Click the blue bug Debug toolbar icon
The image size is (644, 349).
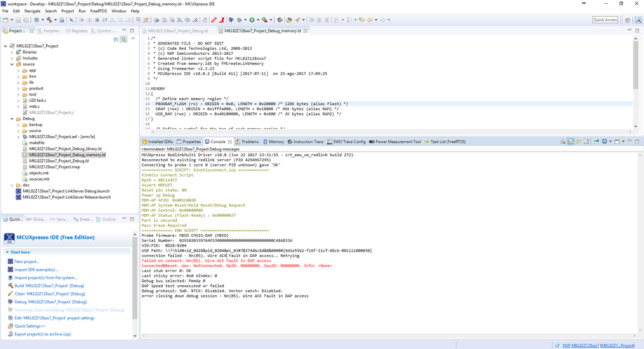coord(231,20)
